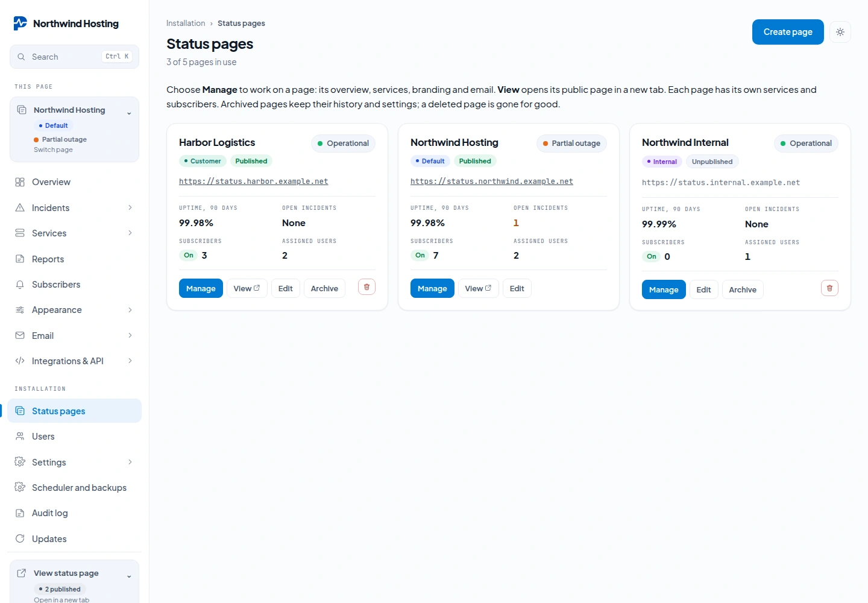Click the Partial outage badge on Northwind Hosting card
868x603 pixels.
[x=571, y=144]
